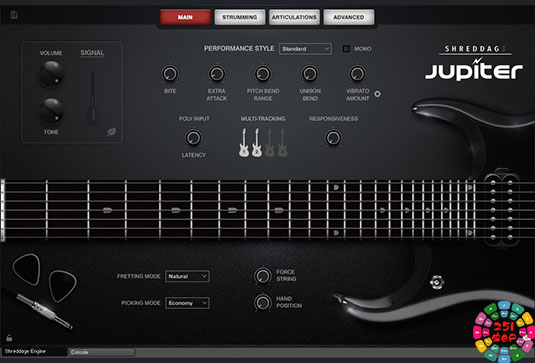The width and height of the screenshot is (535, 363).
Task: Open the Fretting Mode dropdown
Action: [187, 276]
